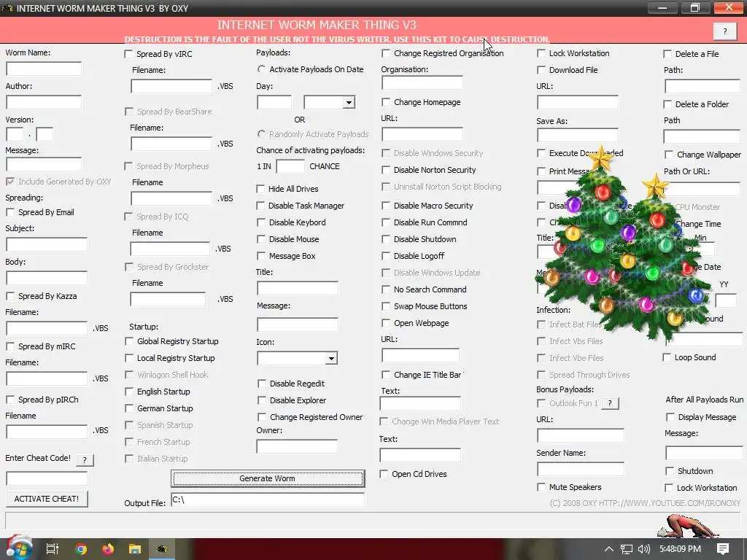
Task: Click the application icon in the title bar
Action: (x=7, y=8)
